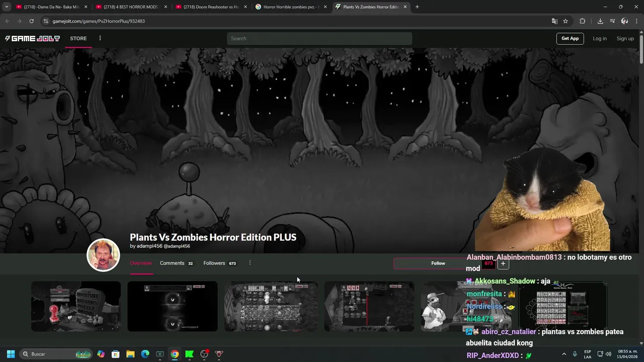Open the @adampl456 author profile link
Image resolution: width=644 pixels, height=362 pixels.
(x=177, y=246)
